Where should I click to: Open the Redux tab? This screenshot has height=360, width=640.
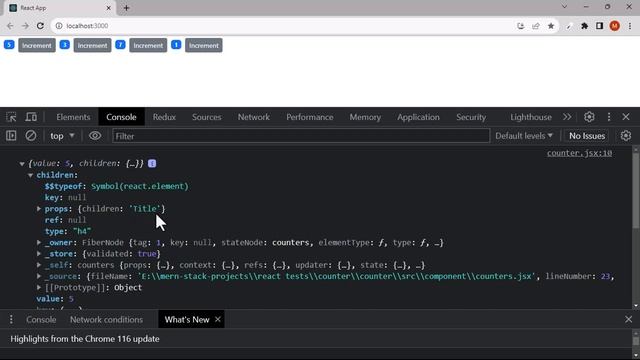164,117
